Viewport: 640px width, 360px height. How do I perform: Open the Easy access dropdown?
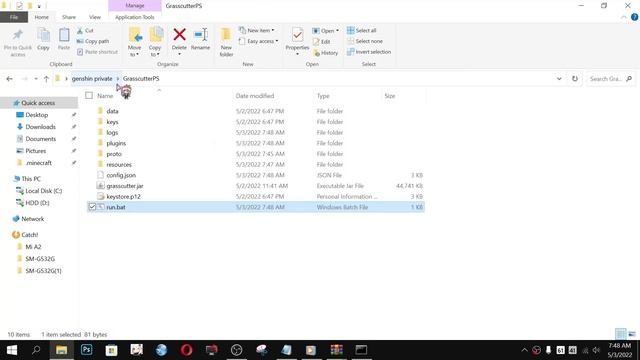tap(258, 41)
